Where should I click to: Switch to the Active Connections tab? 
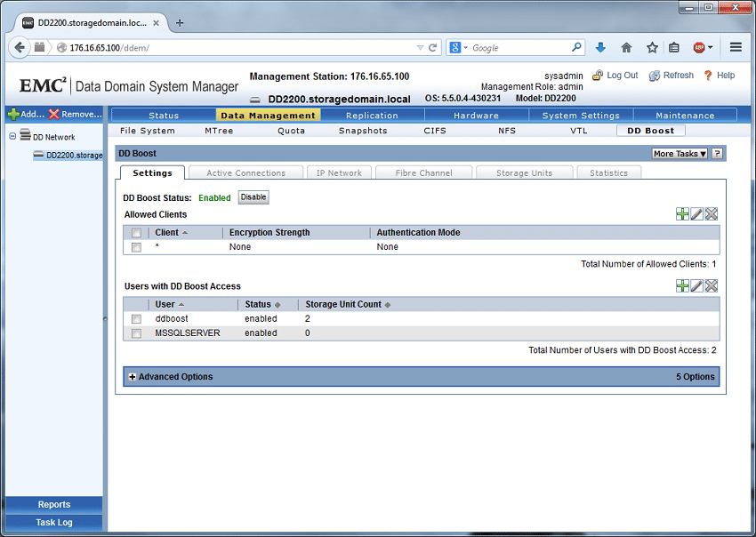point(245,172)
